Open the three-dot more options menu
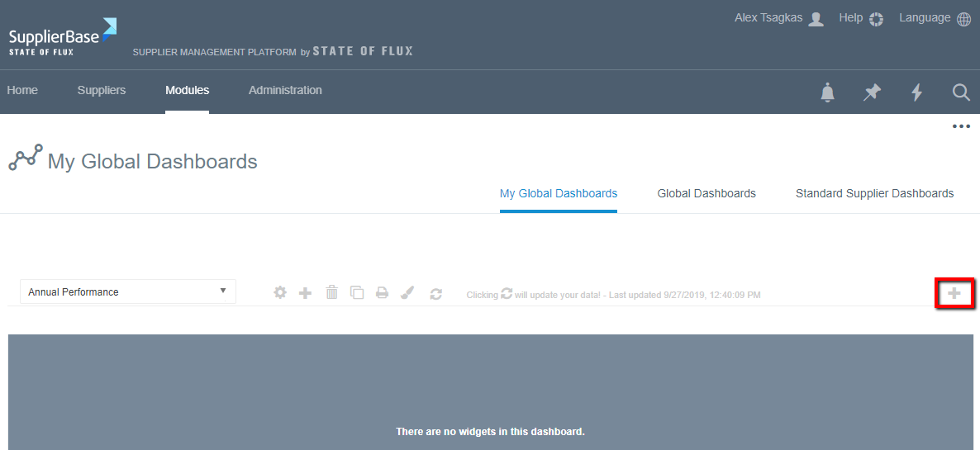This screenshot has height=450, width=980. coord(961,126)
